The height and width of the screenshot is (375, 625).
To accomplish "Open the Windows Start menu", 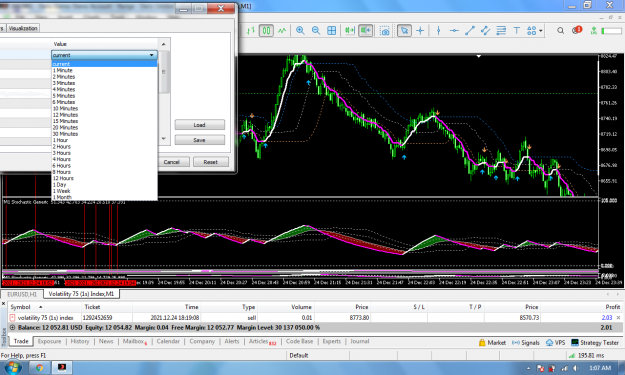I will pos(12,367).
